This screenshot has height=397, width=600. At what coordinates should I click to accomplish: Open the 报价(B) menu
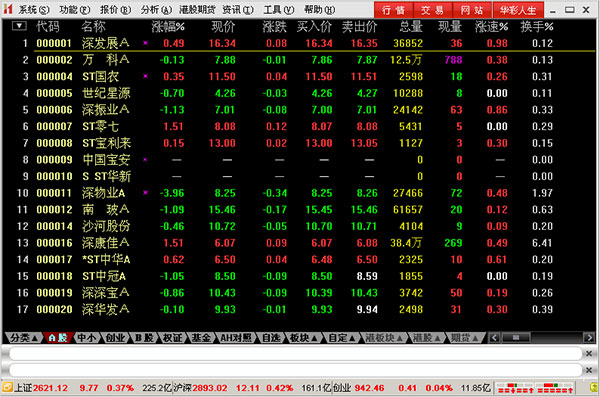115,10
